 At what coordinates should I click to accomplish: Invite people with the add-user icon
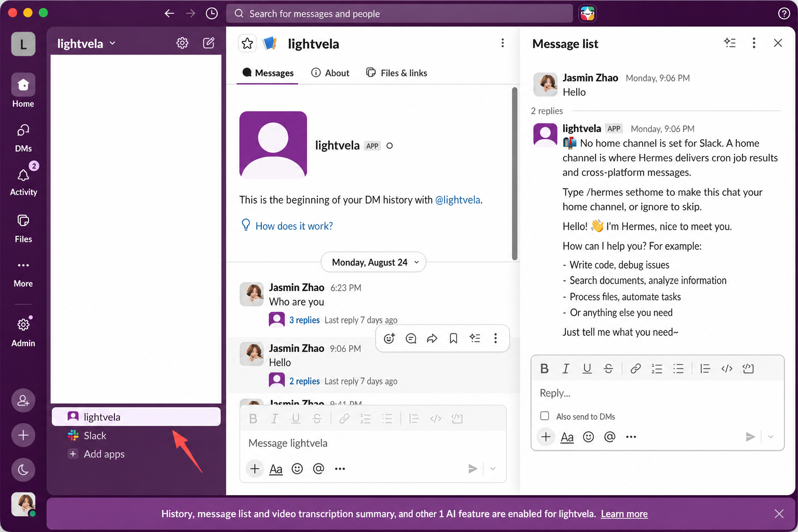[23, 401]
